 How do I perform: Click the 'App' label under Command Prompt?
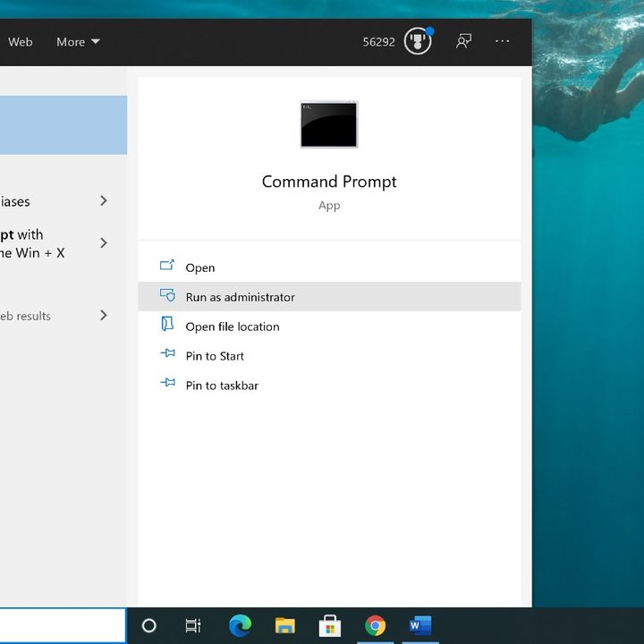click(x=329, y=206)
